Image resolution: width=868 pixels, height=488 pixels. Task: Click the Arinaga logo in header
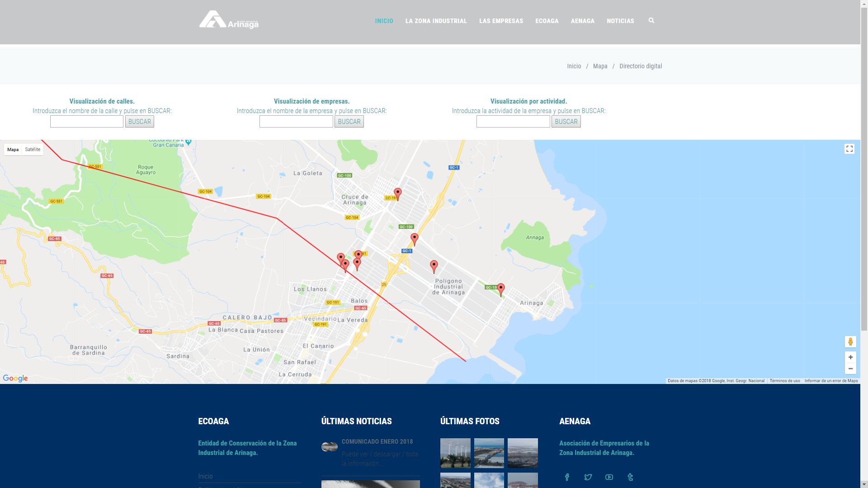(229, 20)
